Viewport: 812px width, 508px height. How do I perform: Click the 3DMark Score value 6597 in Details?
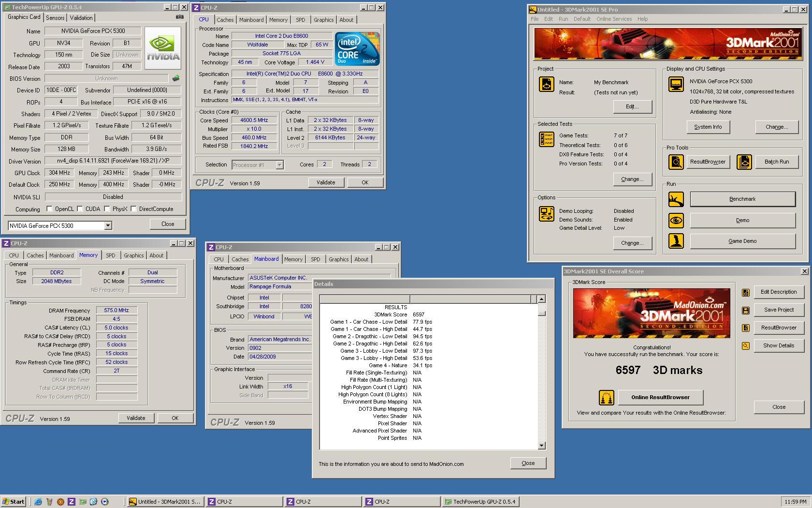pos(419,314)
